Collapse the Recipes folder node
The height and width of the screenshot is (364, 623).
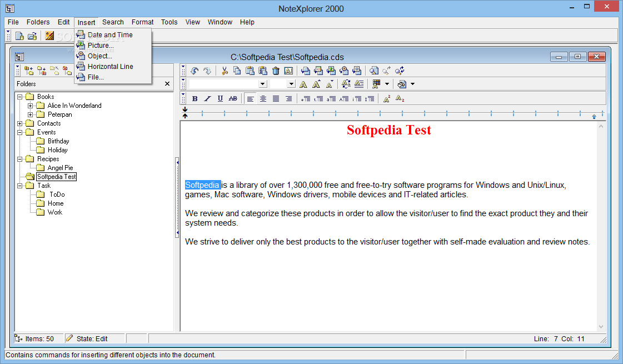point(19,159)
